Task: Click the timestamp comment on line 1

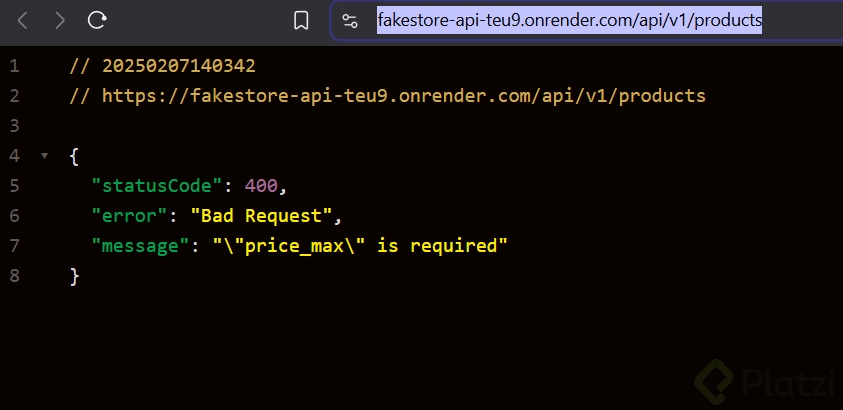Action: (x=163, y=67)
